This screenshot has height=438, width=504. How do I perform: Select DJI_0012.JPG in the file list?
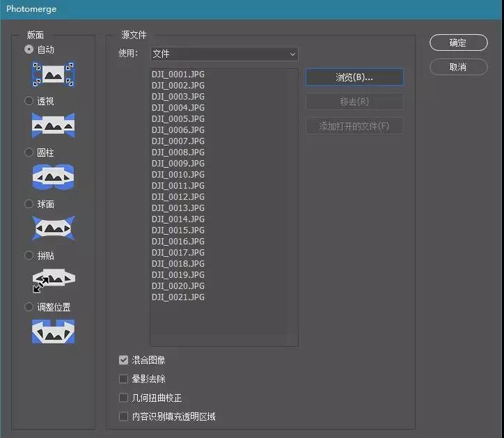tap(178, 197)
